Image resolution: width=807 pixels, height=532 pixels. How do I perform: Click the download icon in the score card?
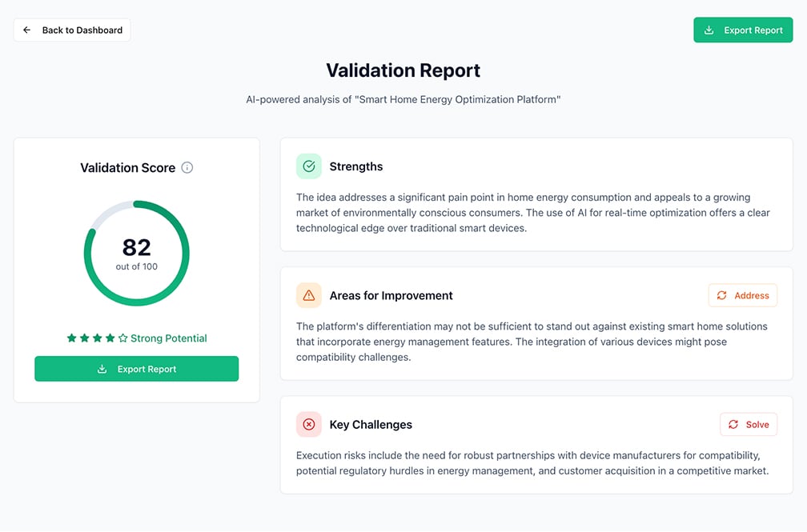[x=102, y=370]
